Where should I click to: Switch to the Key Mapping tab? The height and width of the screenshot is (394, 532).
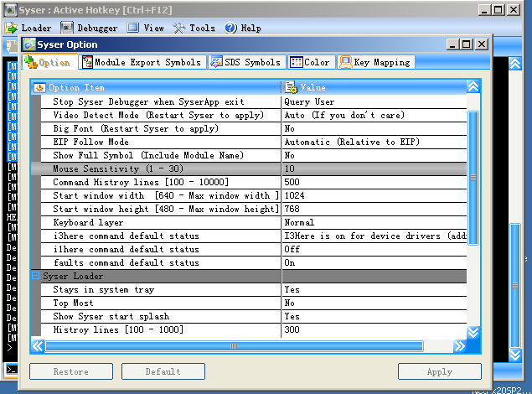coord(376,62)
